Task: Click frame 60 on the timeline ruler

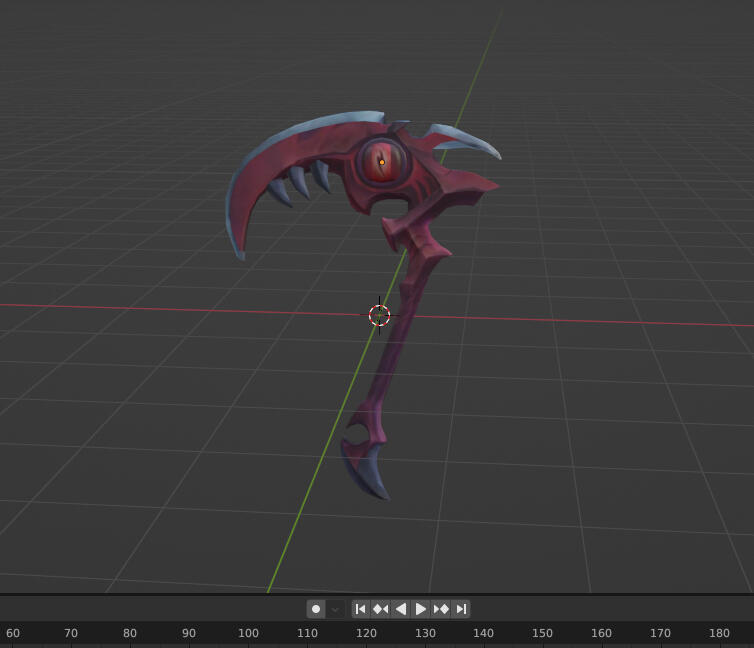Action: coord(13,633)
